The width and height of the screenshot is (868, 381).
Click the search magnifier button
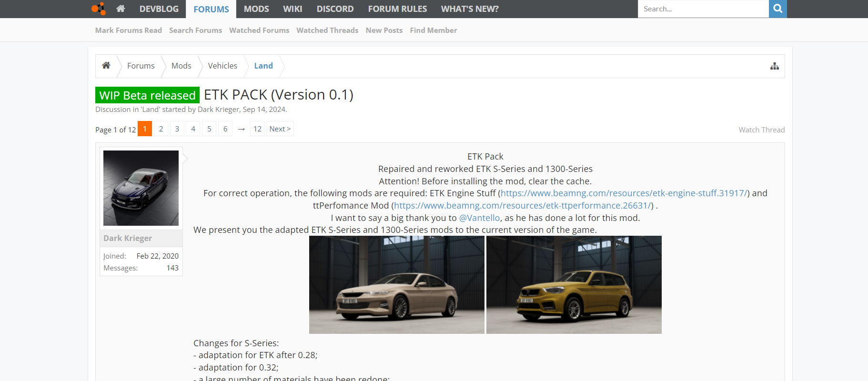pos(777,9)
